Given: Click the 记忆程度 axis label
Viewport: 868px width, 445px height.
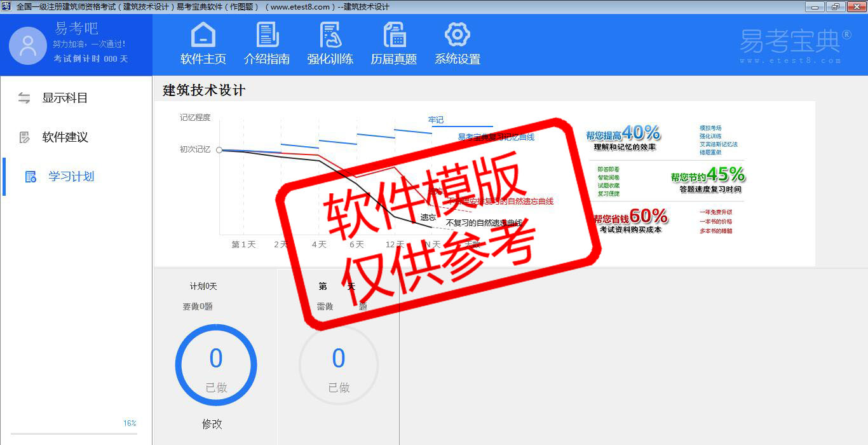Looking at the screenshot, I should tap(195, 118).
